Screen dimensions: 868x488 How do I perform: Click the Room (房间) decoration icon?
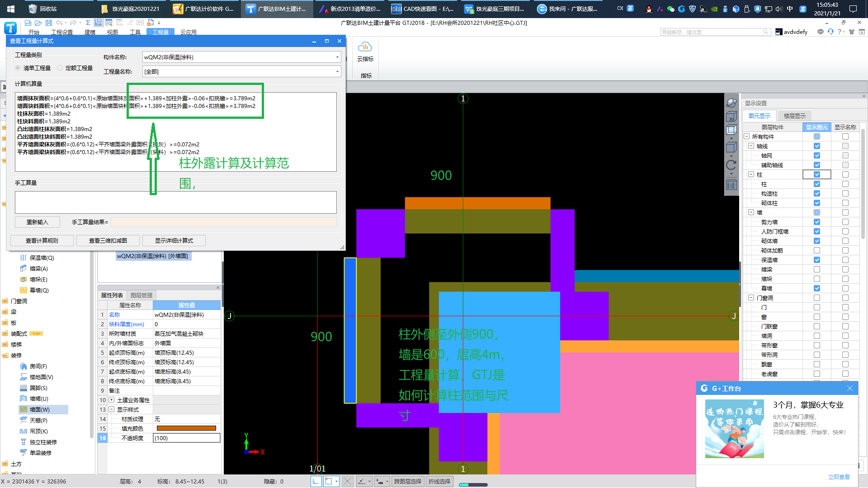pyautogui.click(x=24, y=366)
